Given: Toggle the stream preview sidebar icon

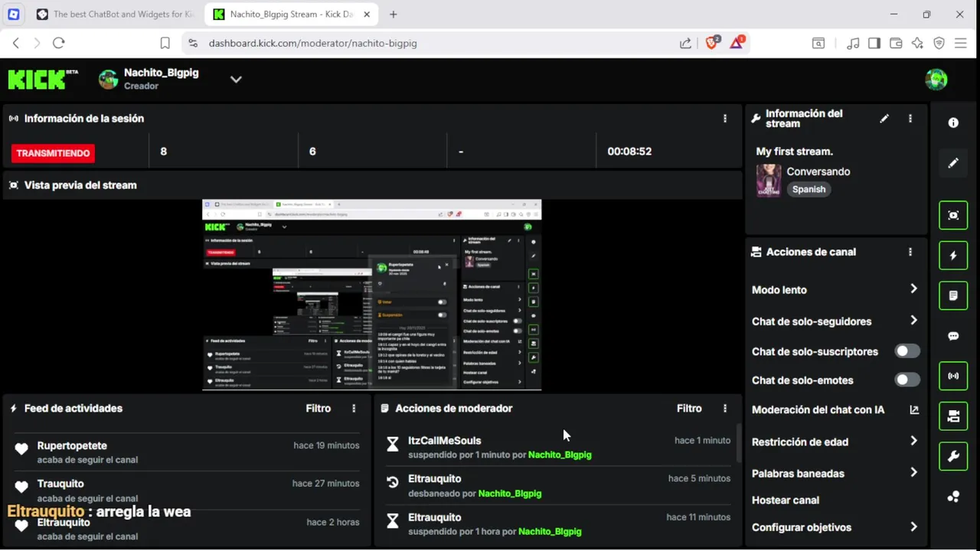Looking at the screenshot, I should click(x=953, y=215).
